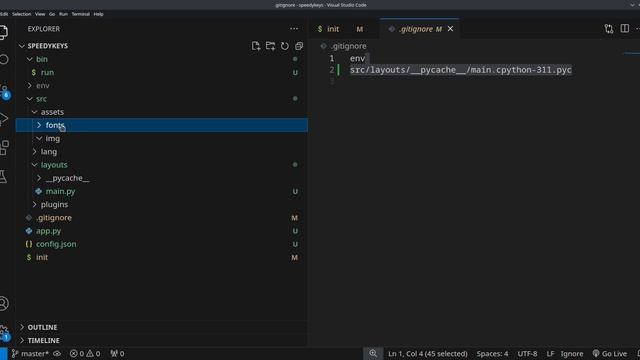The width and height of the screenshot is (640, 360).
Task: Open the Explorer views and more actions ellipsis
Action: [x=294, y=29]
